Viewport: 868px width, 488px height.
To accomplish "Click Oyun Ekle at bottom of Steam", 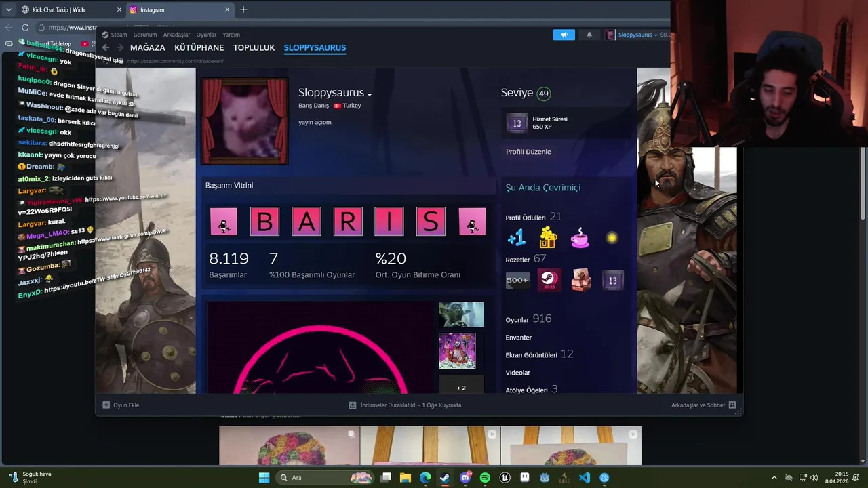I will tap(121, 405).
